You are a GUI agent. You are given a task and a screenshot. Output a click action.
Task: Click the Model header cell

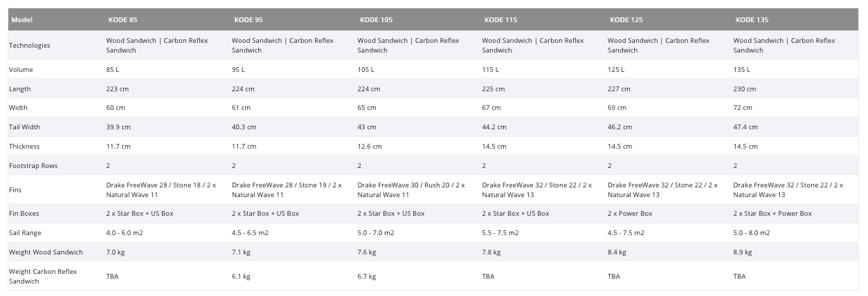coord(21,20)
